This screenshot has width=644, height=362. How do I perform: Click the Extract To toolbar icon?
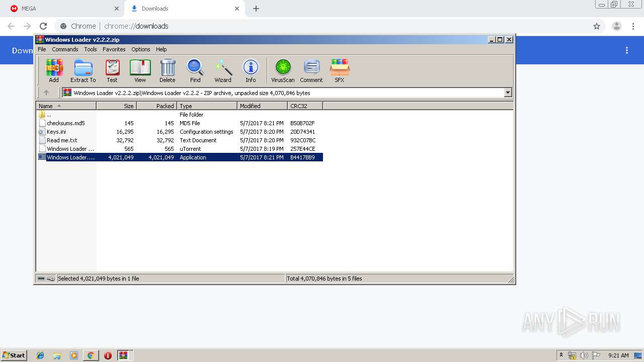(x=83, y=70)
